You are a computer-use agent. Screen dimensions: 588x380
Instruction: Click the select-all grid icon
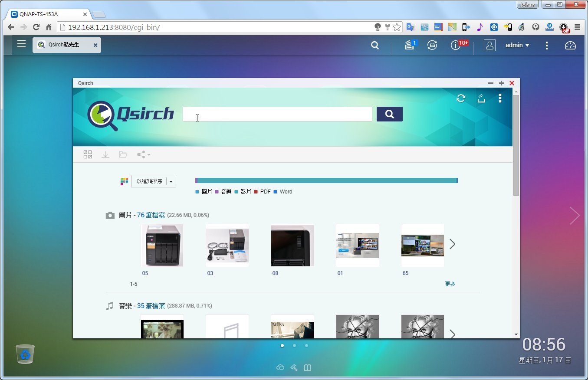[88, 154]
